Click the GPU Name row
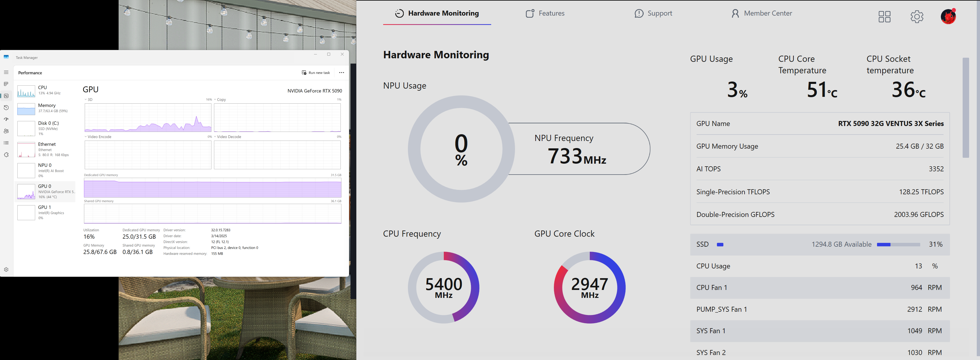 point(820,124)
